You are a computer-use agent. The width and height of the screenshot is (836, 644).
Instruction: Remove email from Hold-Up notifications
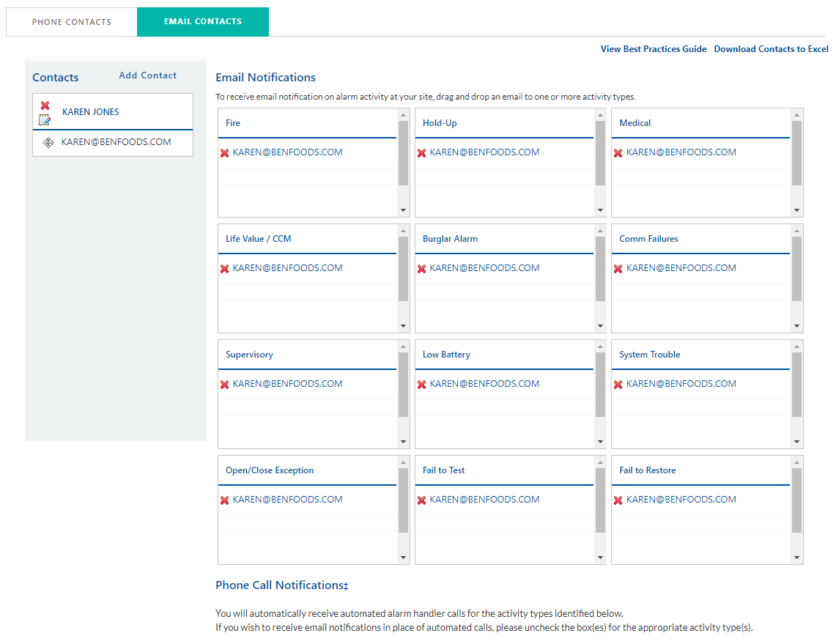421,153
